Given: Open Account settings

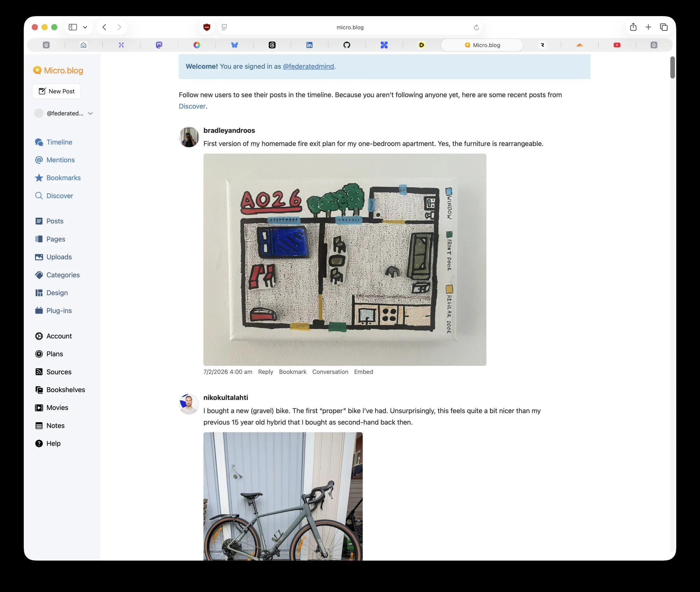Looking at the screenshot, I should pyautogui.click(x=54, y=336).
